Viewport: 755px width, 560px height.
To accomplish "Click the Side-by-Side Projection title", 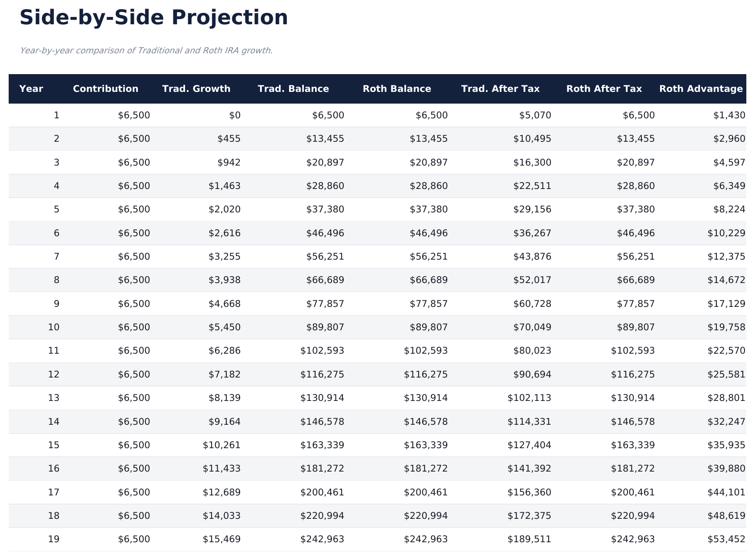I will 154,18.
